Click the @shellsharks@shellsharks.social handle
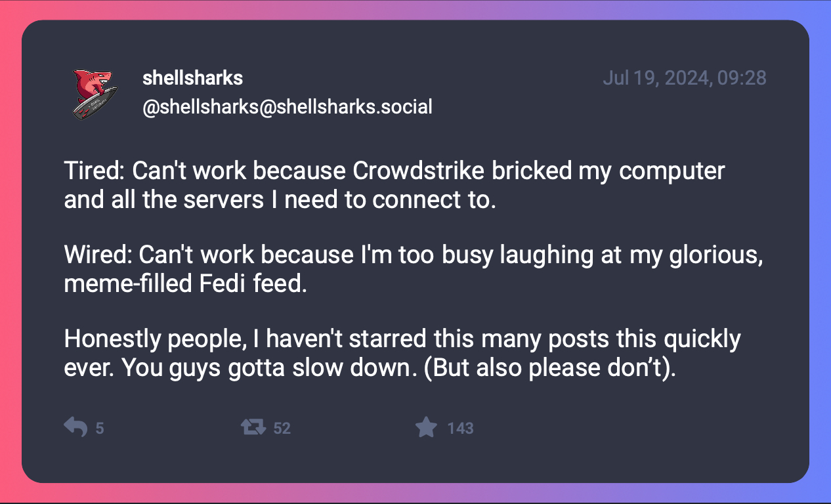This screenshot has width=831, height=504. click(287, 106)
